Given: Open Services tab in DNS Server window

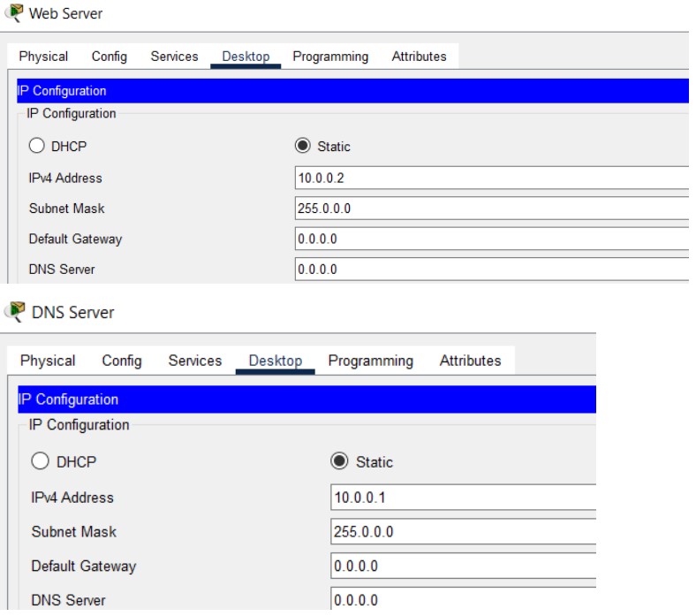Looking at the screenshot, I should (195, 361).
